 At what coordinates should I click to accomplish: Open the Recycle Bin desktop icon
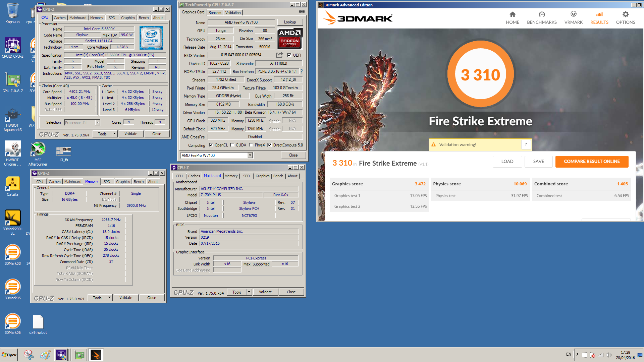[x=12, y=13]
